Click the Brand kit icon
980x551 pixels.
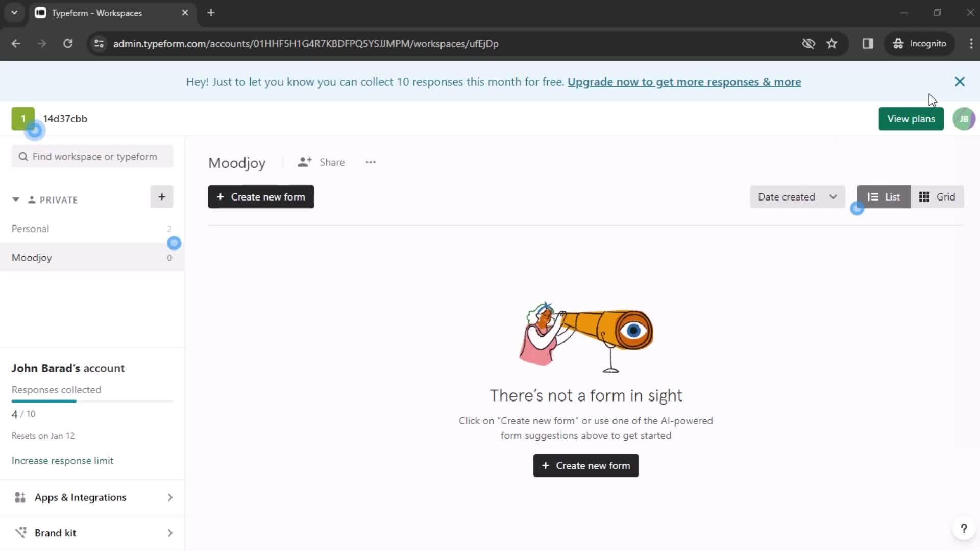pos(20,532)
